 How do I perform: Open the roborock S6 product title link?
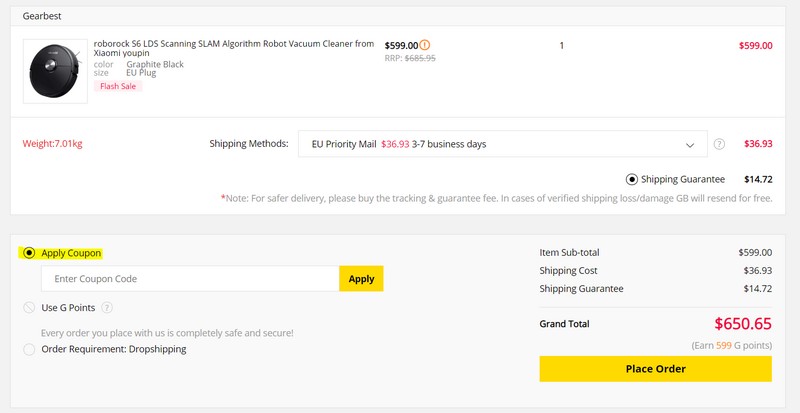coord(233,49)
